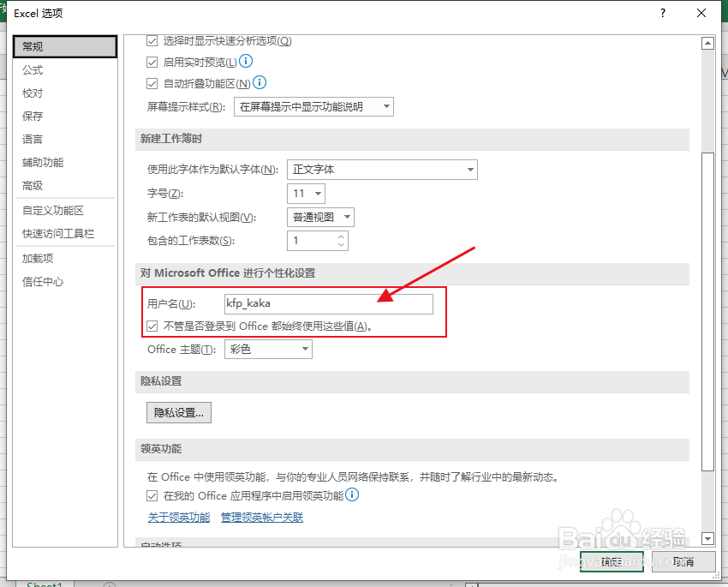Screen dimensions: 728x587
Task: Click scrollbar up arrow in options pane
Action: [707, 44]
